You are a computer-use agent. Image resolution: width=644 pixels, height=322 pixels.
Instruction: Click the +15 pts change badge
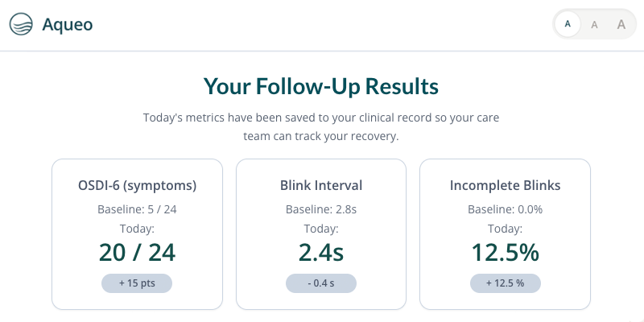pos(137,283)
